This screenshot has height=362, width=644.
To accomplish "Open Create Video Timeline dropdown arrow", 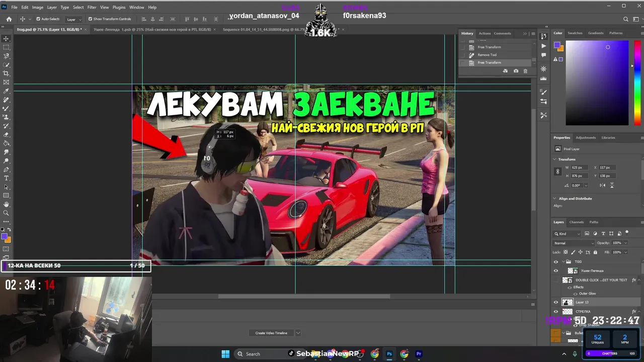I will (x=298, y=333).
